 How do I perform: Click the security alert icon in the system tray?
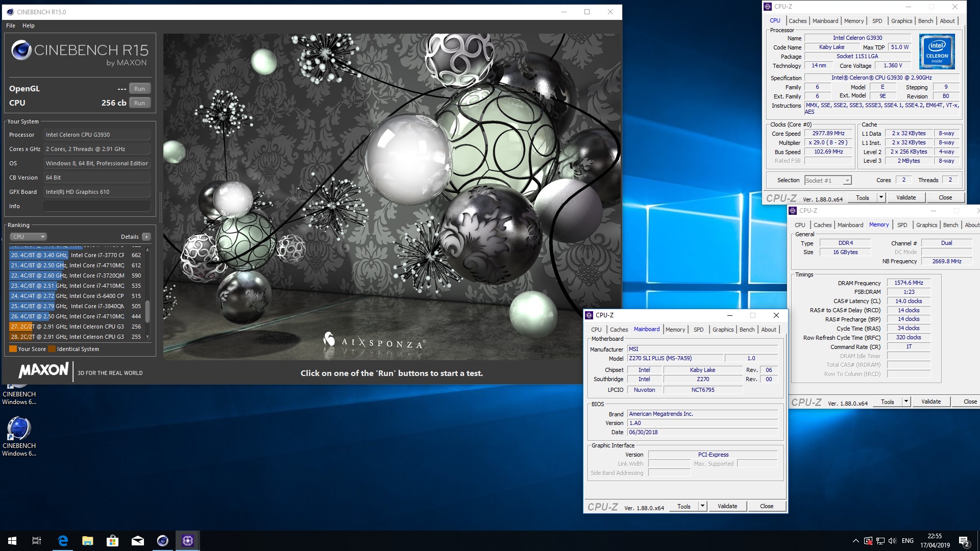tap(868, 541)
